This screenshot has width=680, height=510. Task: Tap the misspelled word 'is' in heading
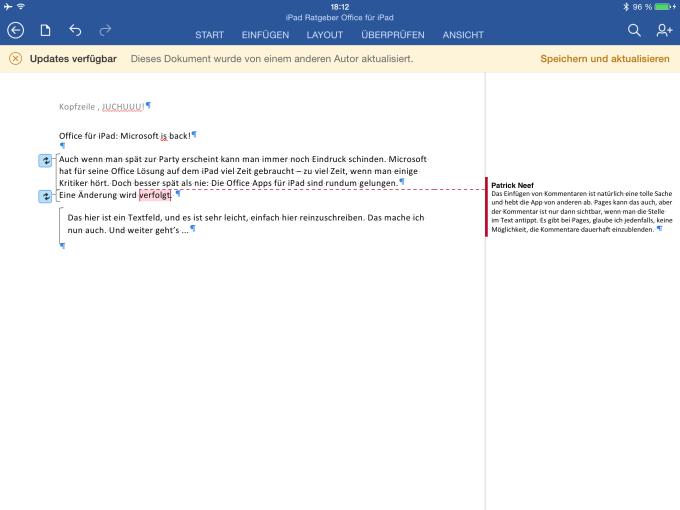tap(163, 136)
